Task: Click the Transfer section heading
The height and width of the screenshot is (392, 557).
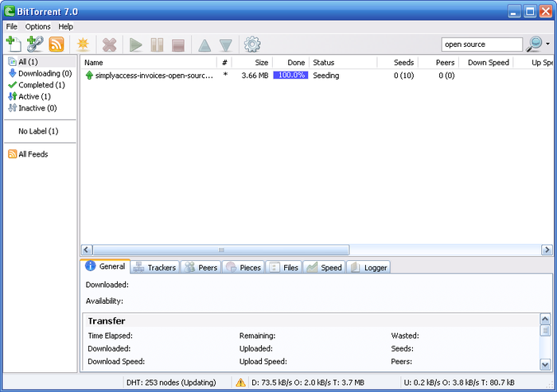Action: 107,321
